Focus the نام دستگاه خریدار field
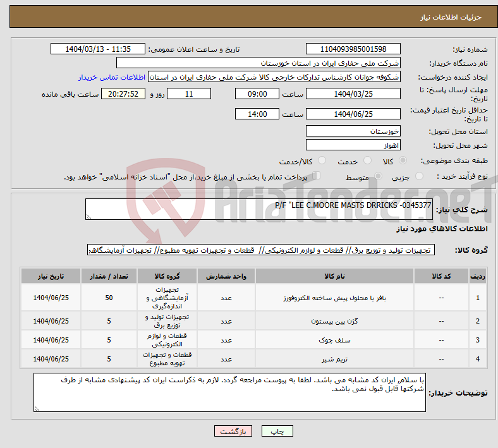The image size is (498, 448). coord(259,63)
